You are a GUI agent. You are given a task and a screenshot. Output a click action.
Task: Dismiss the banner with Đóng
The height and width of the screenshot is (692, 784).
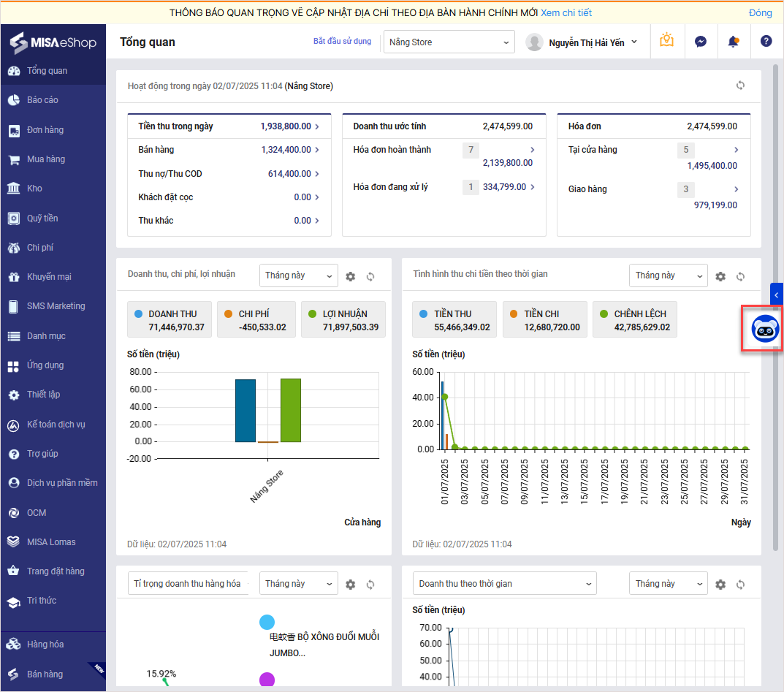coord(760,13)
